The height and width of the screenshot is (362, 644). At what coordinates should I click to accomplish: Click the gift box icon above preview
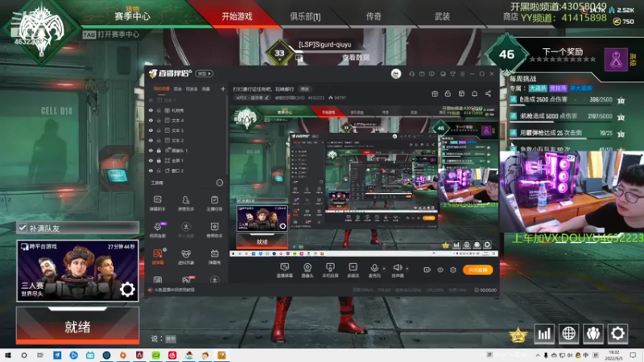tap(435, 93)
